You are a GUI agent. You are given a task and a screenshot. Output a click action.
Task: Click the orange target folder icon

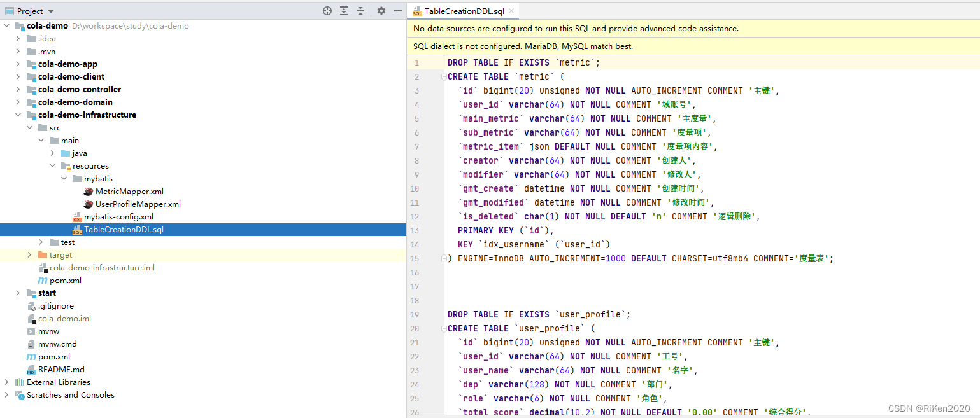click(x=43, y=255)
